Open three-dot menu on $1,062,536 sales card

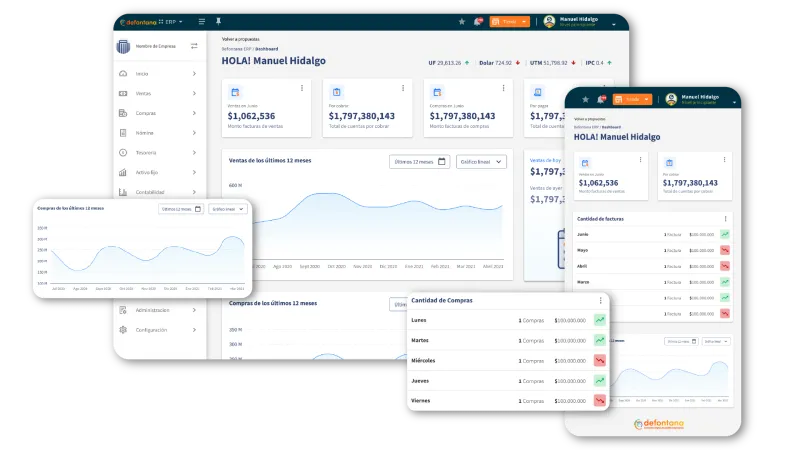tap(302, 88)
